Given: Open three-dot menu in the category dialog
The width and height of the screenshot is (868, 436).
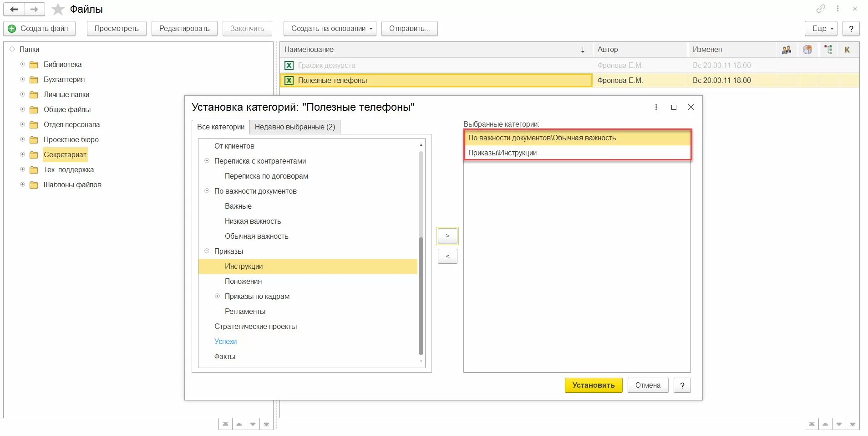Looking at the screenshot, I should pyautogui.click(x=656, y=107).
